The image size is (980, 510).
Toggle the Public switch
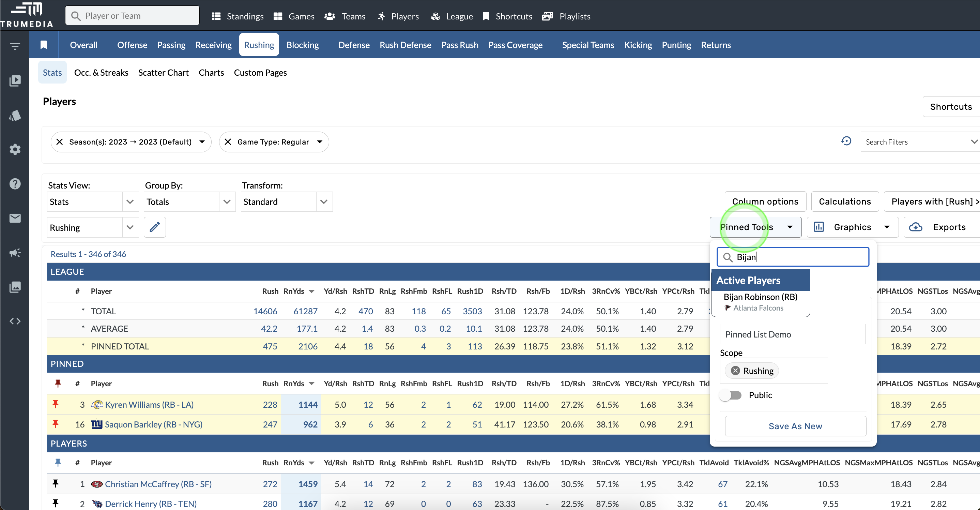pos(731,395)
